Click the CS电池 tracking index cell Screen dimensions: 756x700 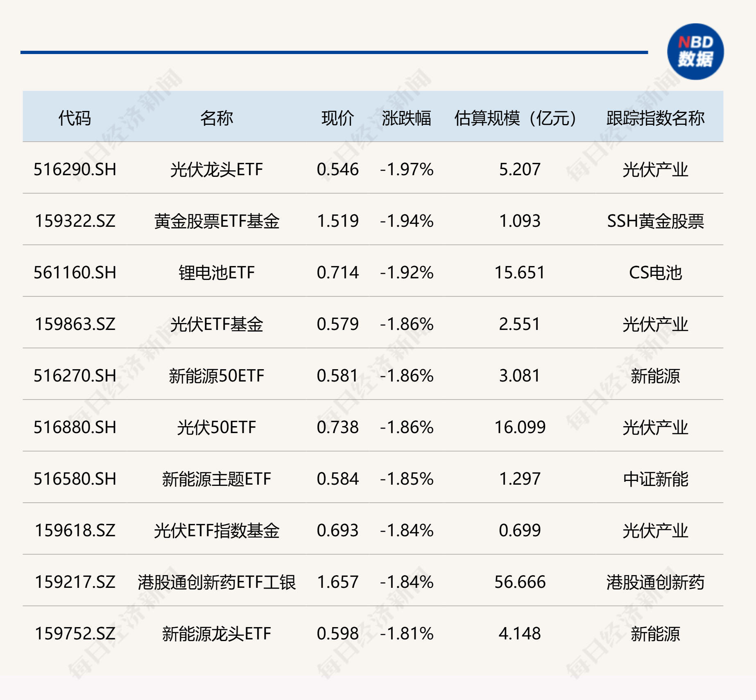655,273
